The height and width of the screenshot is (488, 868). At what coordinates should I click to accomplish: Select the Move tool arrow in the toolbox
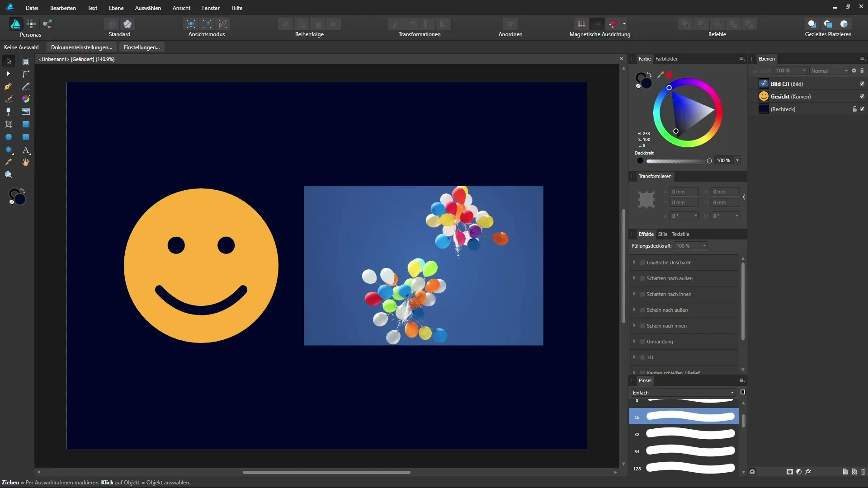point(9,61)
